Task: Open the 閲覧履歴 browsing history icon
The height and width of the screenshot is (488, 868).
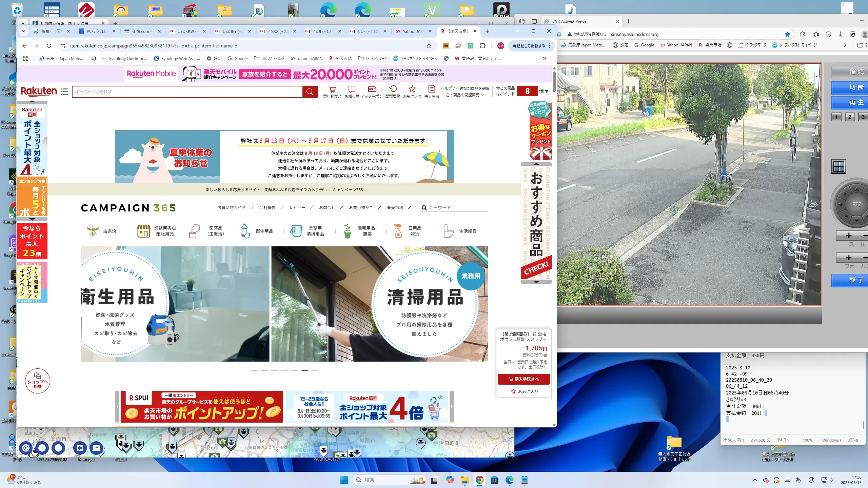Action: click(393, 89)
